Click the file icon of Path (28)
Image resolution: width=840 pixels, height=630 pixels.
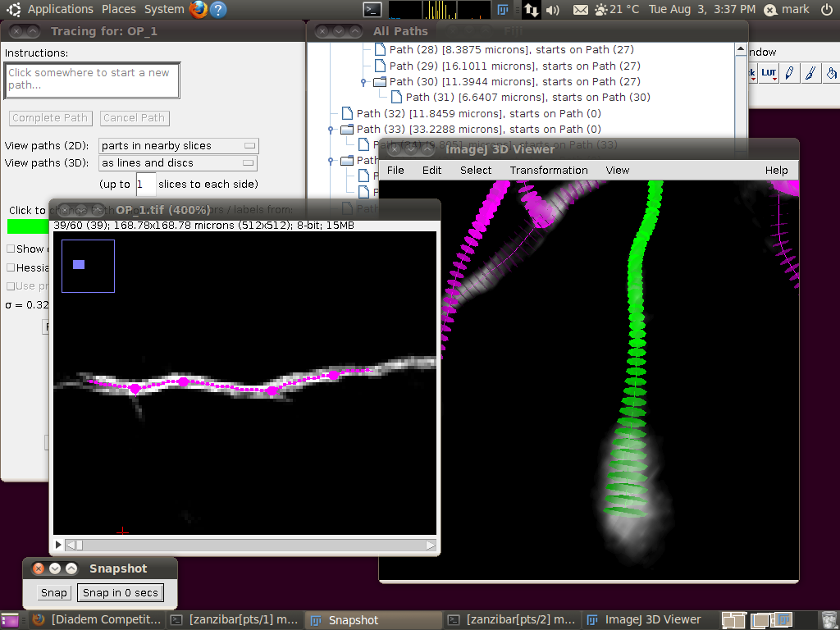380,50
